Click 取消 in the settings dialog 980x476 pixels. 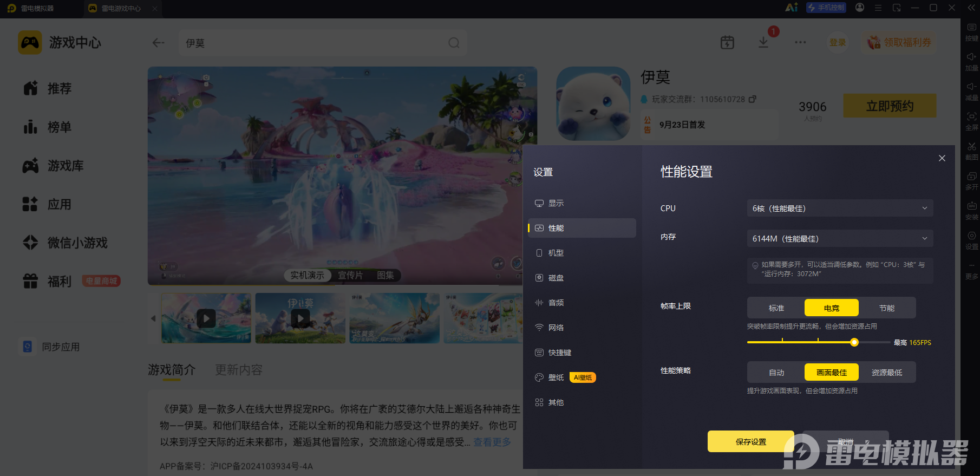(x=846, y=441)
